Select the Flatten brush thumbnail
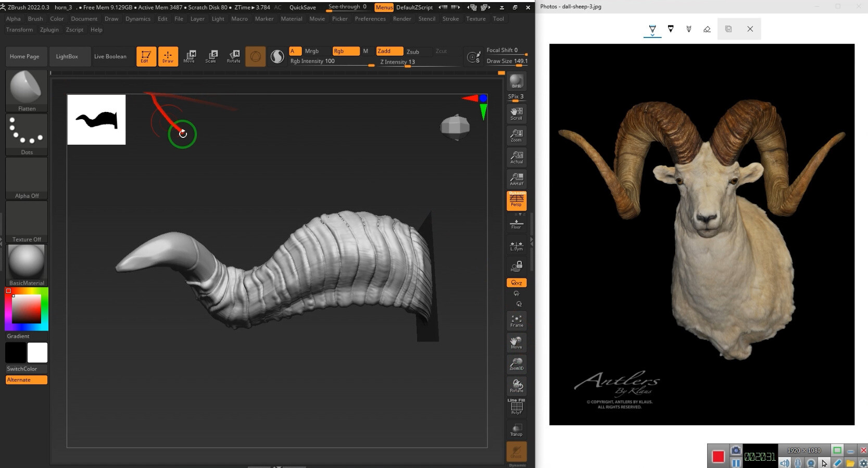The height and width of the screenshot is (468, 868). tap(27, 91)
